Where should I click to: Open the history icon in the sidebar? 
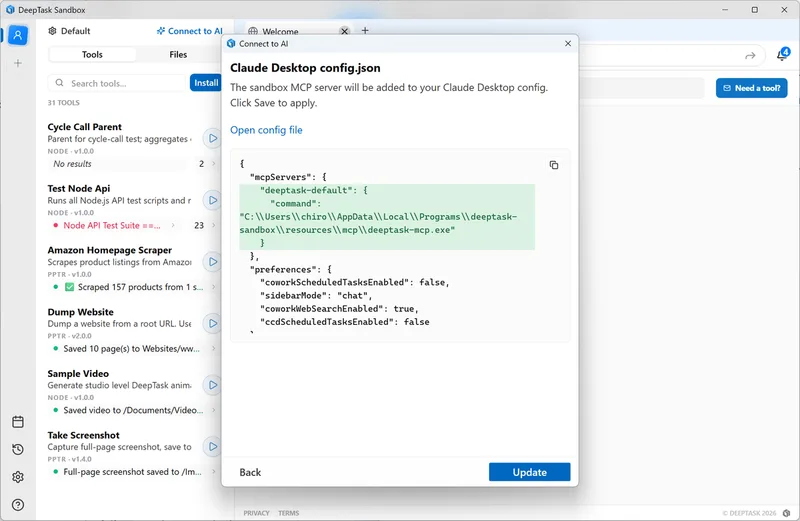18,450
